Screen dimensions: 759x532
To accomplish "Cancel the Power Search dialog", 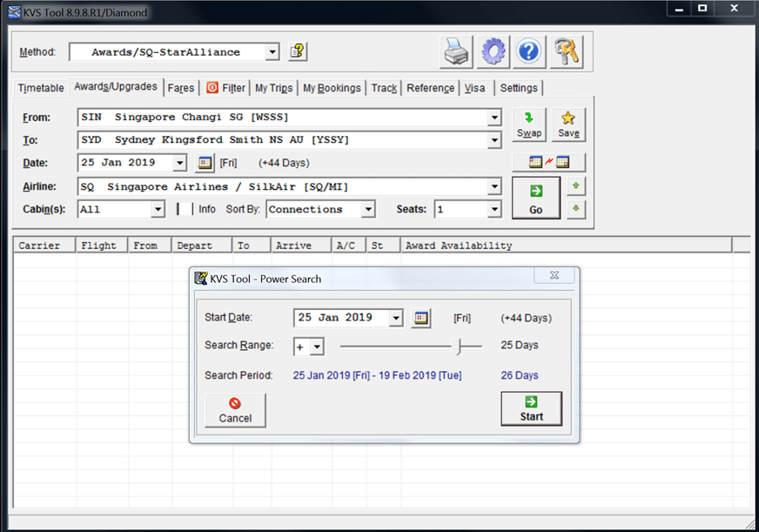I will pyautogui.click(x=235, y=410).
